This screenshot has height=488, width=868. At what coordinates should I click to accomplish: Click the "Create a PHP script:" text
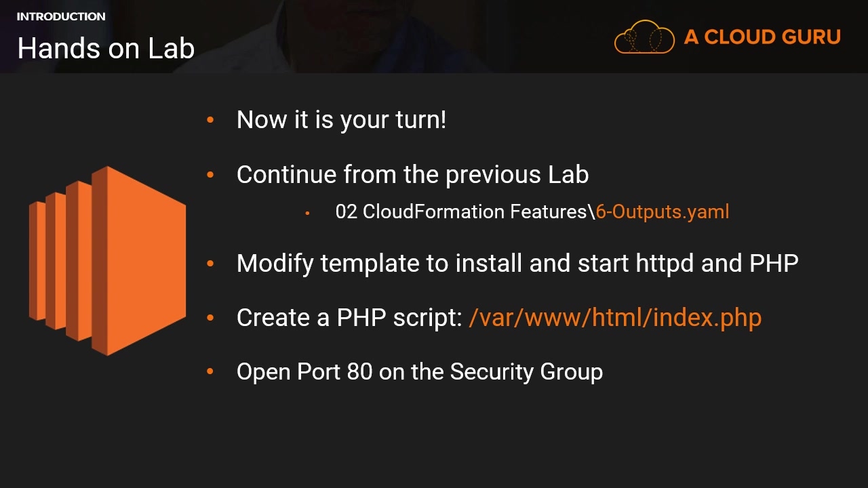349,317
